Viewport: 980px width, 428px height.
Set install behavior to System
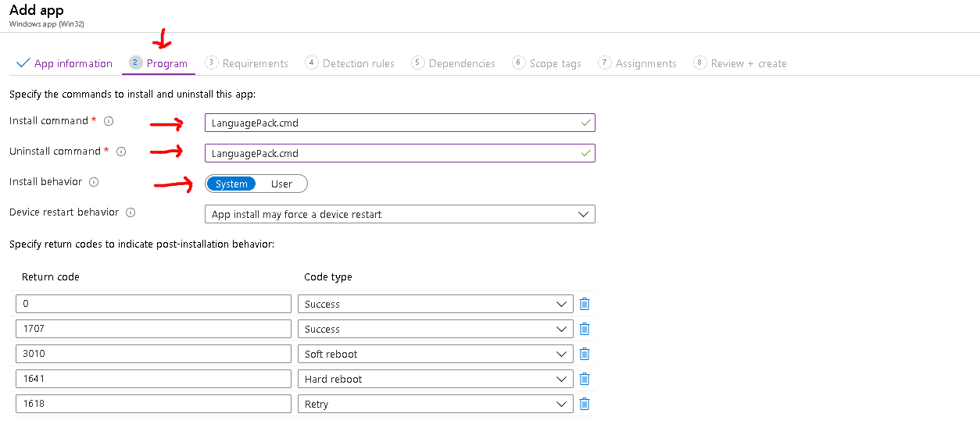tap(231, 184)
